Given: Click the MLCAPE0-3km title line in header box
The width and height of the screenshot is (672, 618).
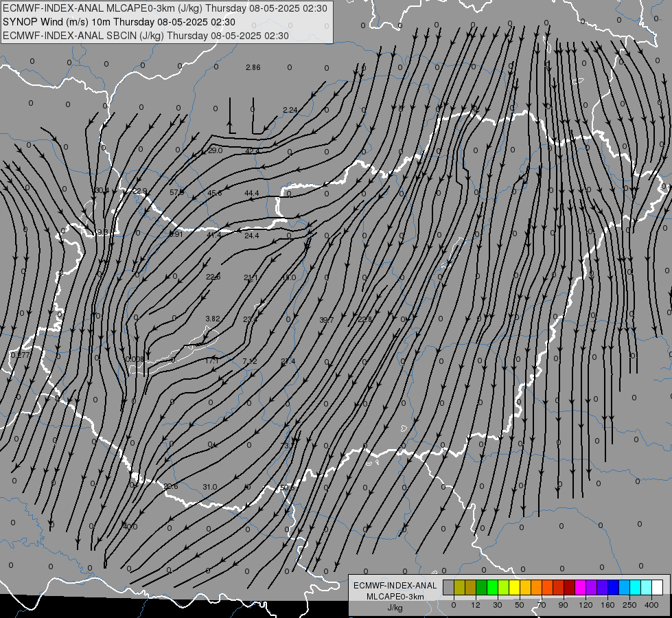Looking at the screenshot, I should [x=165, y=8].
